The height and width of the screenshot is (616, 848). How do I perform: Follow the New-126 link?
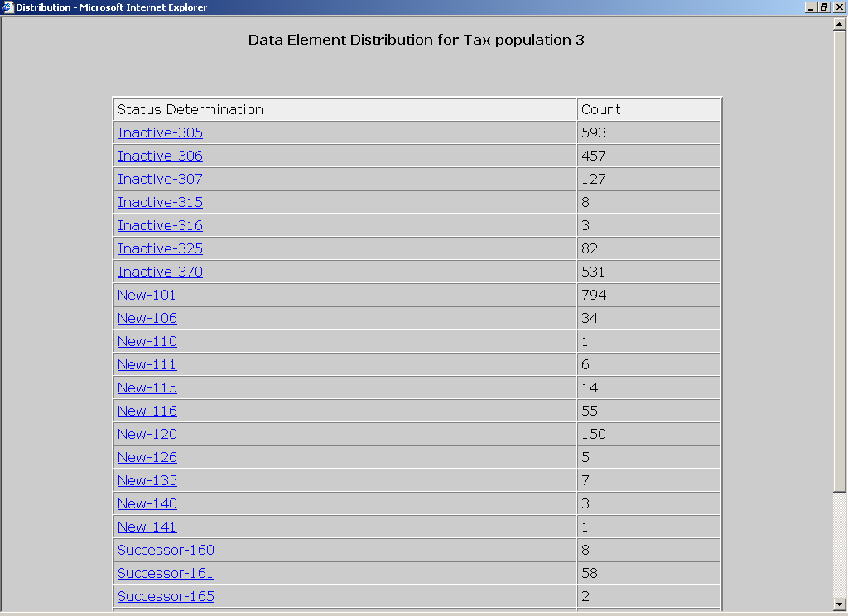click(147, 458)
